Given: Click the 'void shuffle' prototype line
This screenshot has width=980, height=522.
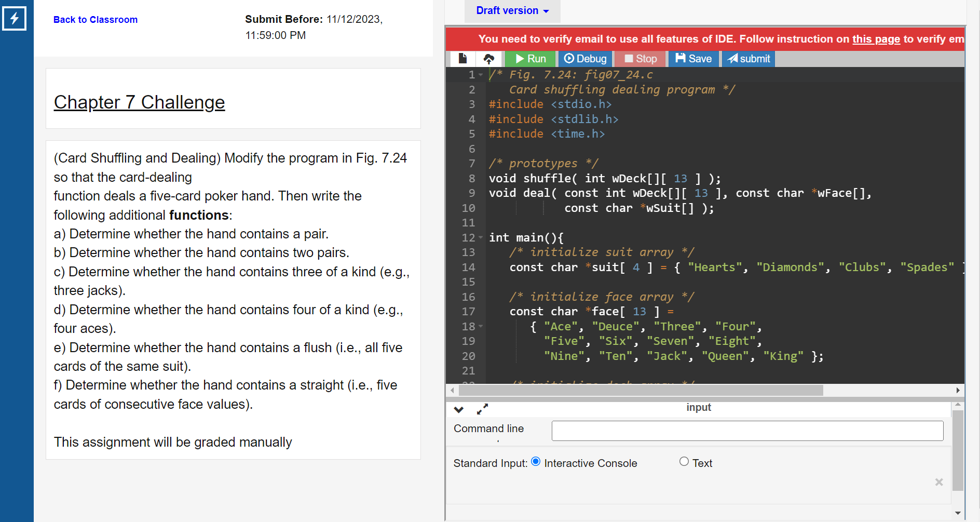Looking at the screenshot, I should pos(605,179).
